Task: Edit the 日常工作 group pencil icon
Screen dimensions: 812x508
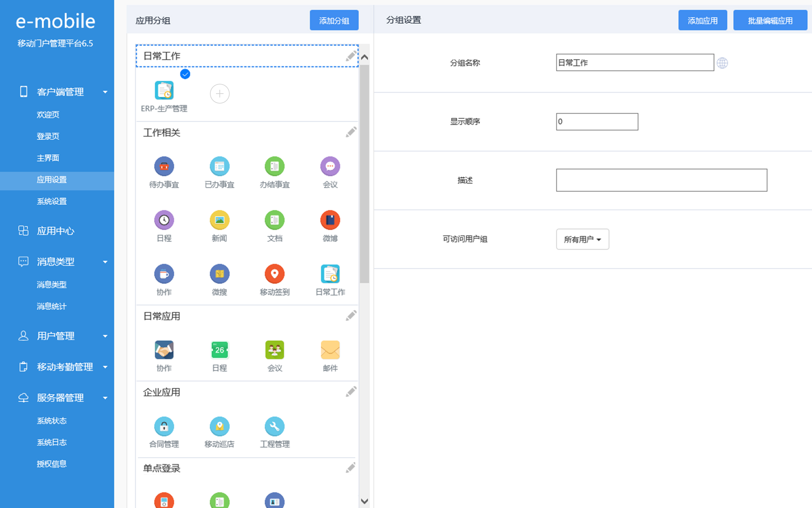Action: tap(351, 56)
